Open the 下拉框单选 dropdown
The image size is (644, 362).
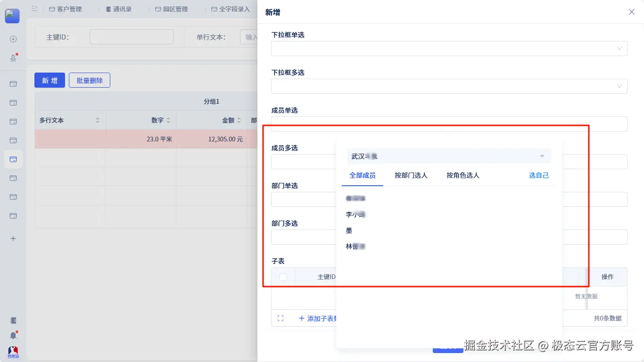click(x=449, y=49)
